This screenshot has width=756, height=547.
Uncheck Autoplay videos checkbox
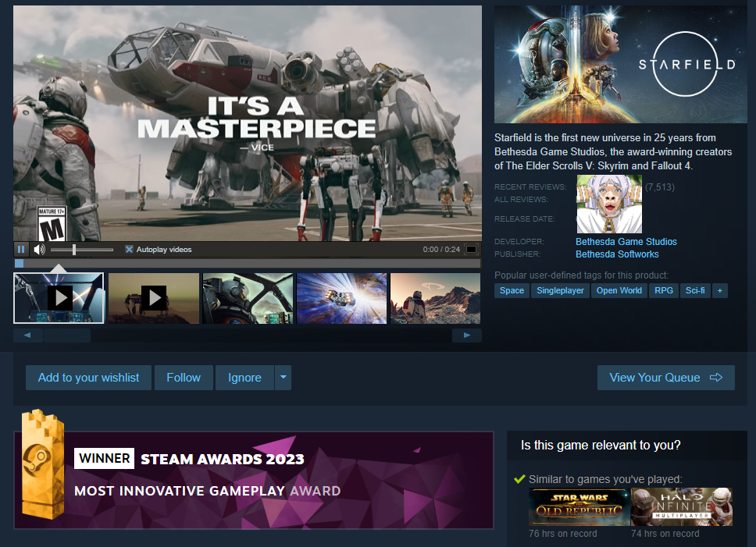(129, 250)
